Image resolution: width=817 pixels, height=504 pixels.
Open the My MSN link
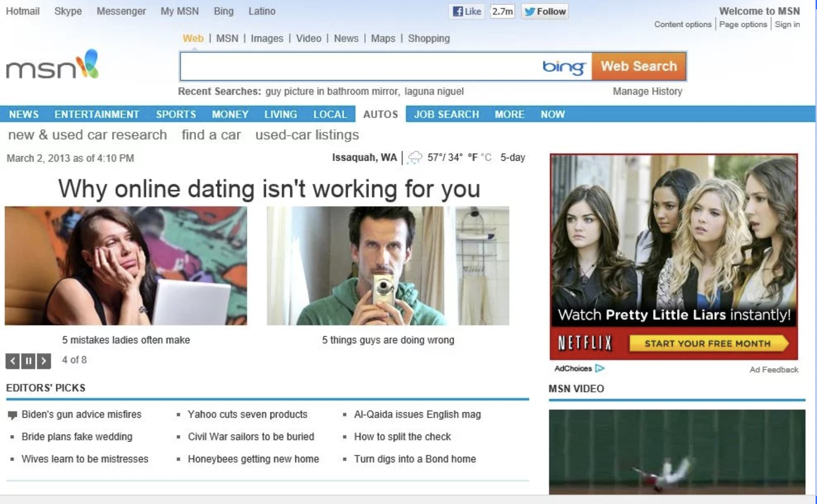coord(180,11)
